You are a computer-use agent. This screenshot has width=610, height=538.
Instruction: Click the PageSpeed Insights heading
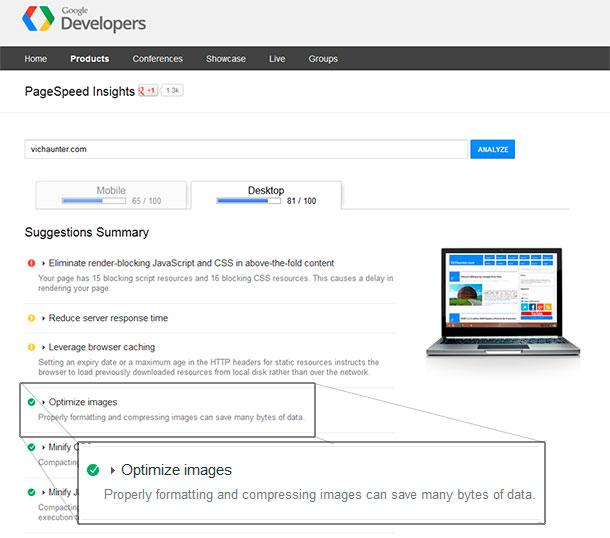pos(80,91)
